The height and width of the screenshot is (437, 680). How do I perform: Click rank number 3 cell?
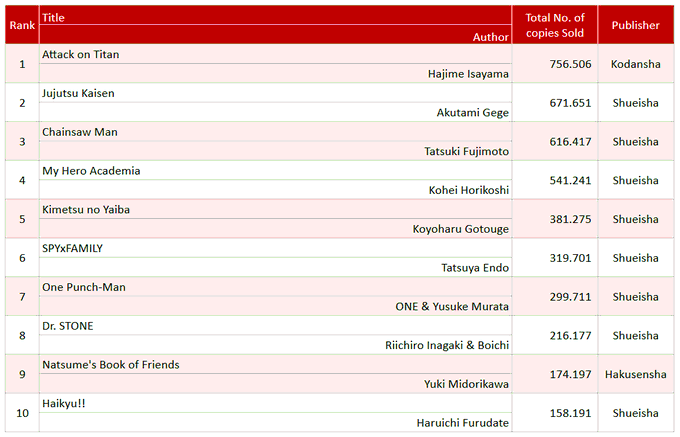click(x=22, y=141)
